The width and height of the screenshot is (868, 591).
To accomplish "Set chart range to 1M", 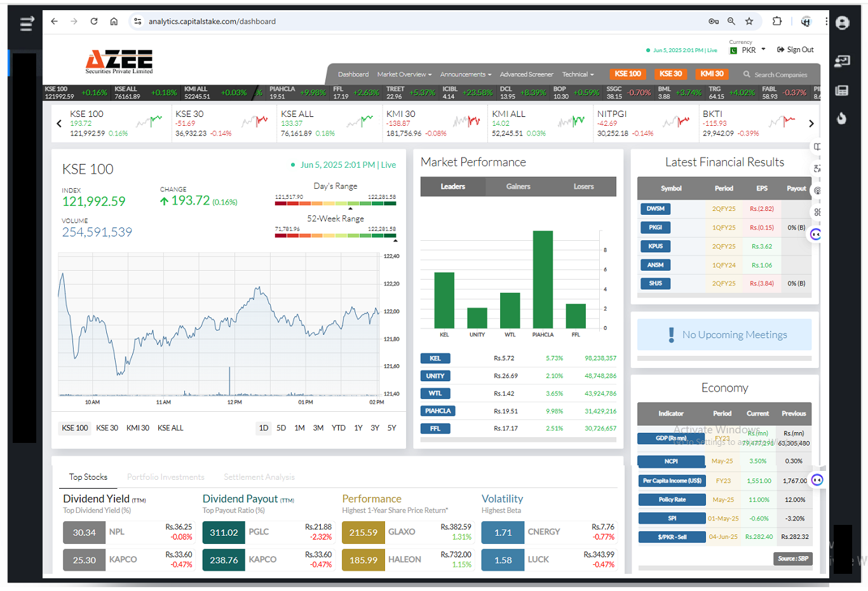I will point(300,428).
